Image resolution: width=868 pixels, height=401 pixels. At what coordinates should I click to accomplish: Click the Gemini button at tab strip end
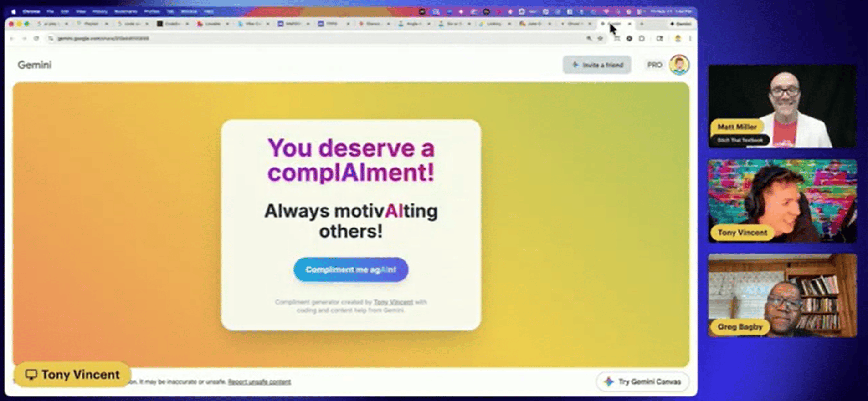pyautogui.click(x=681, y=24)
